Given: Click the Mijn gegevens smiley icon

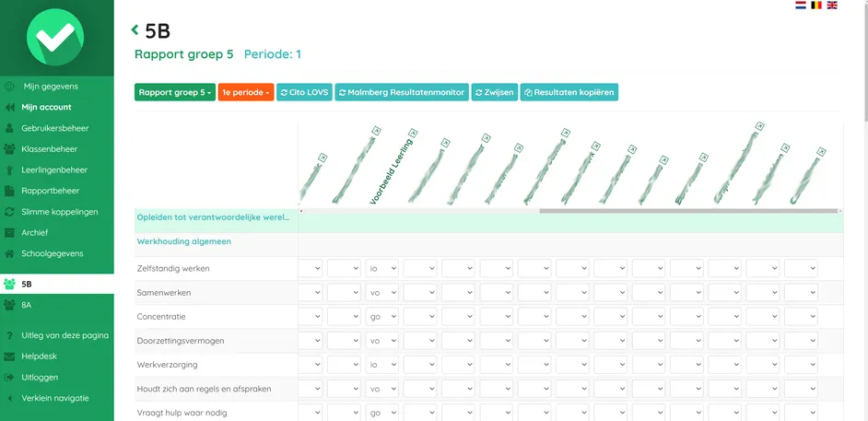Looking at the screenshot, I should (9, 87).
